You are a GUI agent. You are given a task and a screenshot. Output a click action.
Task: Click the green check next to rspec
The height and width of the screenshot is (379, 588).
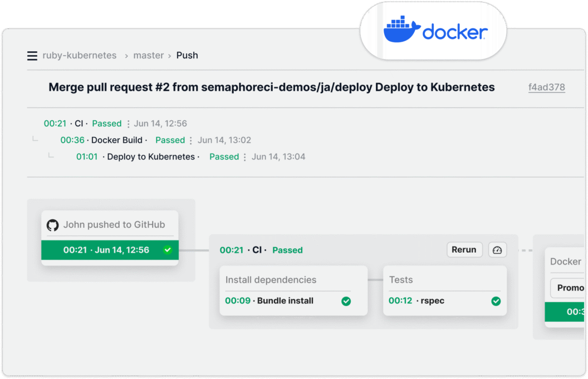(496, 301)
